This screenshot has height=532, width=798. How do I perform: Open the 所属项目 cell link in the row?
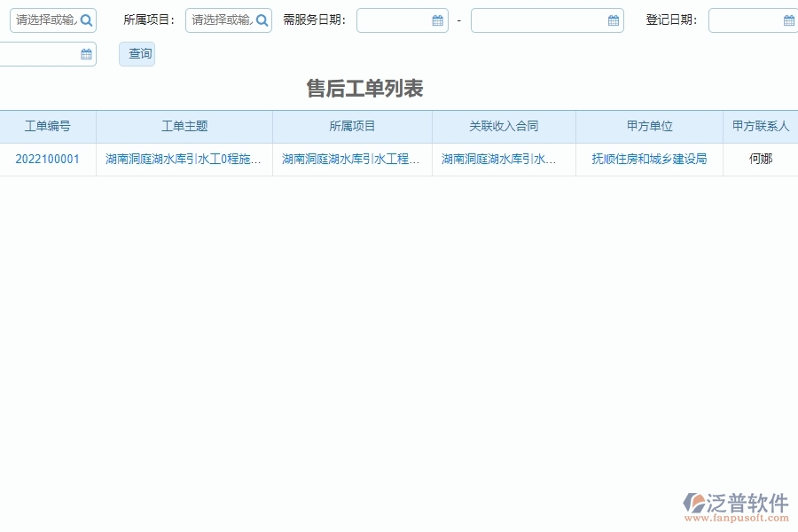pos(351,160)
